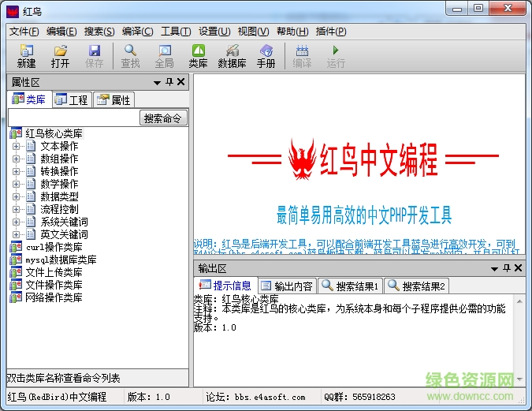This screenshot has height=411, width=532.
Task: Click the 红鸟核心类库 root library icon
Action: (x=16, y=133)
